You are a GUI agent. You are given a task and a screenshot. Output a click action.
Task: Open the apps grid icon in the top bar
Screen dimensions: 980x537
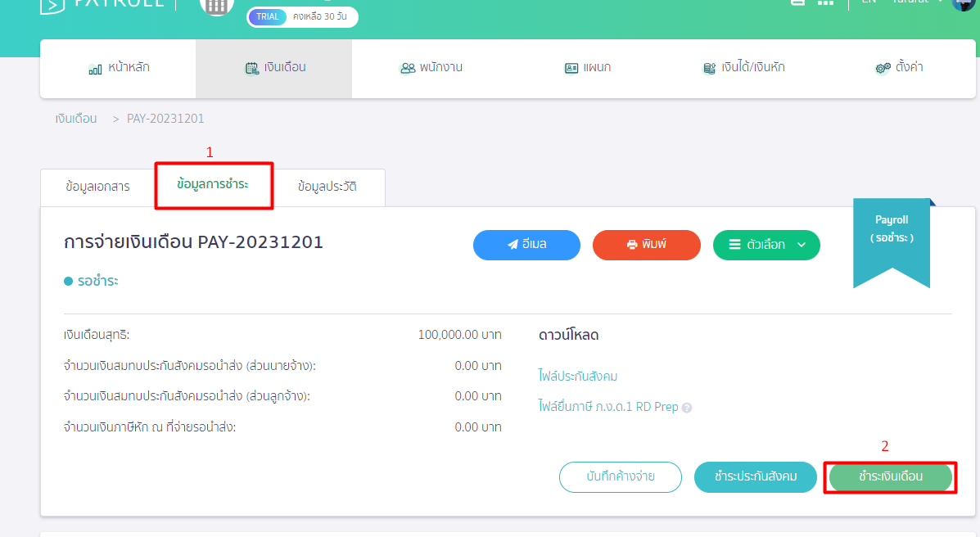tap(825, 3)
